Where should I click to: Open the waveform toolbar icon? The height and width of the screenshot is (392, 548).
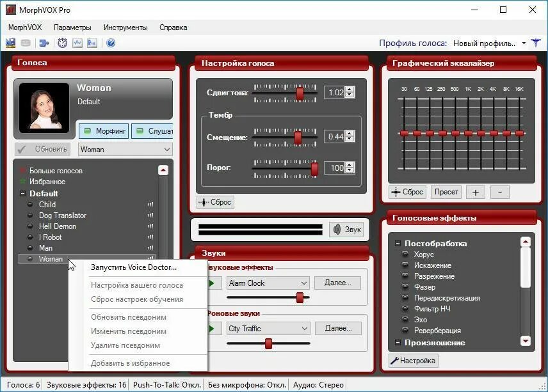77,43
